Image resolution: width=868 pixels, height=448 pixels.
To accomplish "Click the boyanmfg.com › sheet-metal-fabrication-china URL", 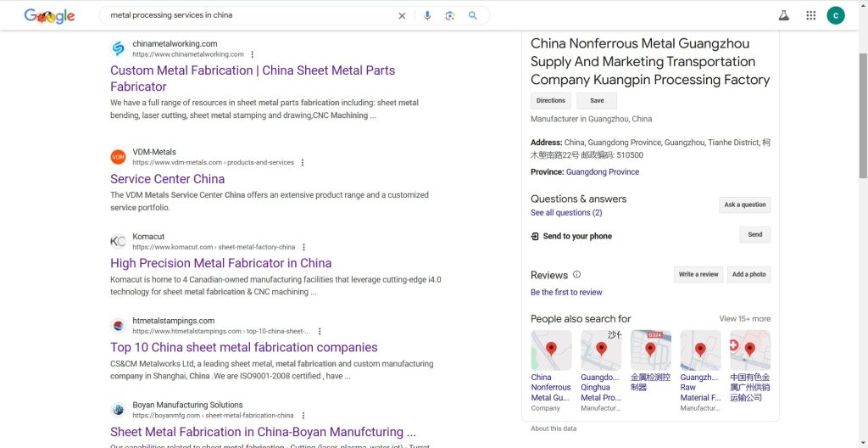I will tap(213, 415).
